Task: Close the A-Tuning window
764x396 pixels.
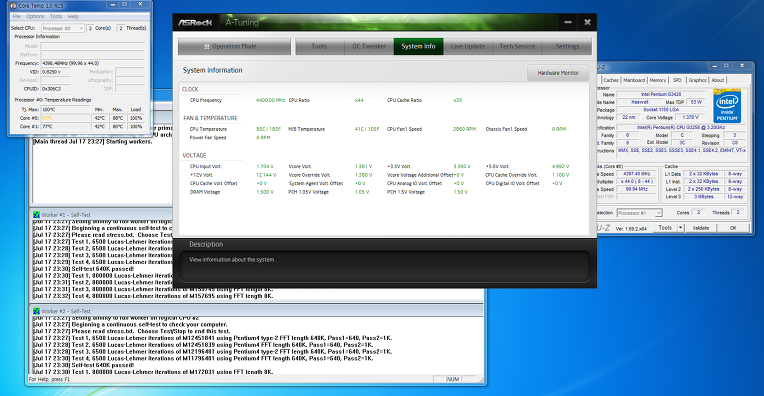Action: click(587, 22)
